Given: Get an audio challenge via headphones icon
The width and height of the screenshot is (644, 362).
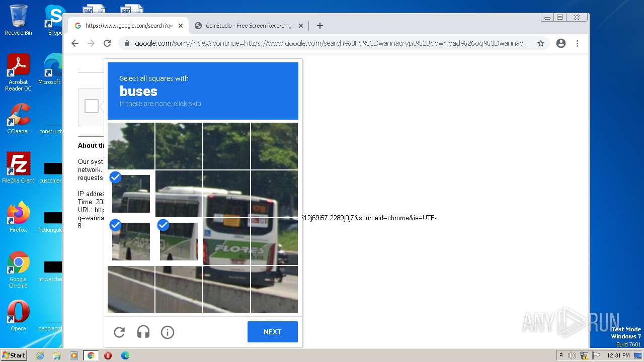Looking at the screenshot, I should [x=143, y=332].
